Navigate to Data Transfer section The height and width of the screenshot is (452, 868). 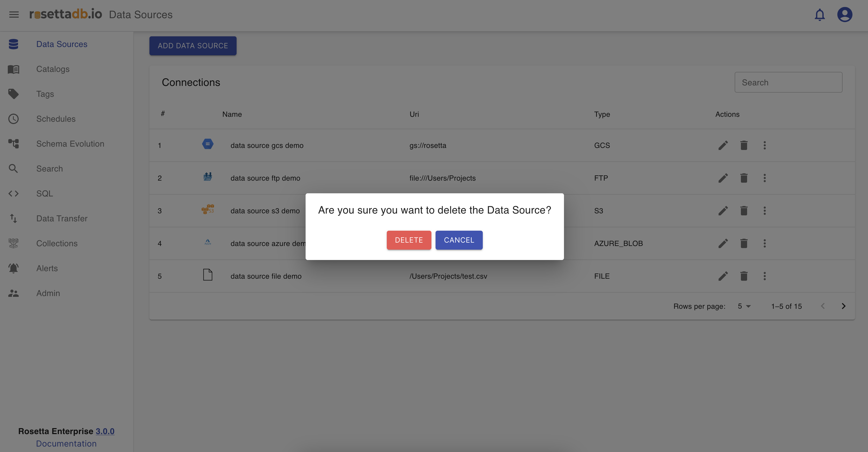[x=62, y=218]
